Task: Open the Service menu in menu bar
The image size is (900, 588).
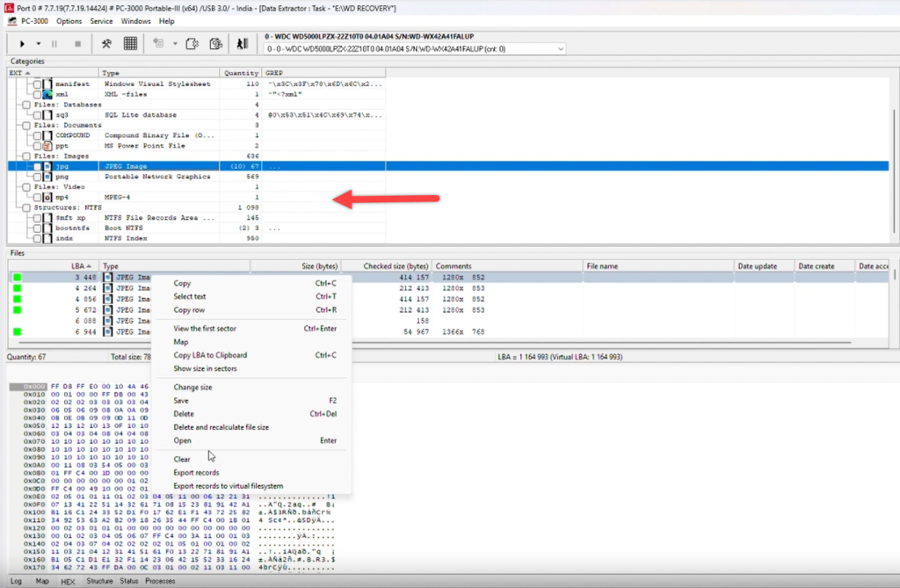Action: point(101,20)
